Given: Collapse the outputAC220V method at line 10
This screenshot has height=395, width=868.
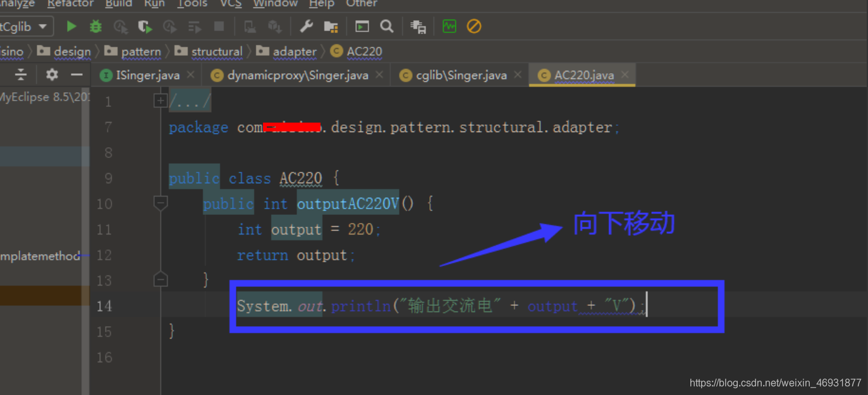Looking at the screenshot, I should tap(161, 204).
